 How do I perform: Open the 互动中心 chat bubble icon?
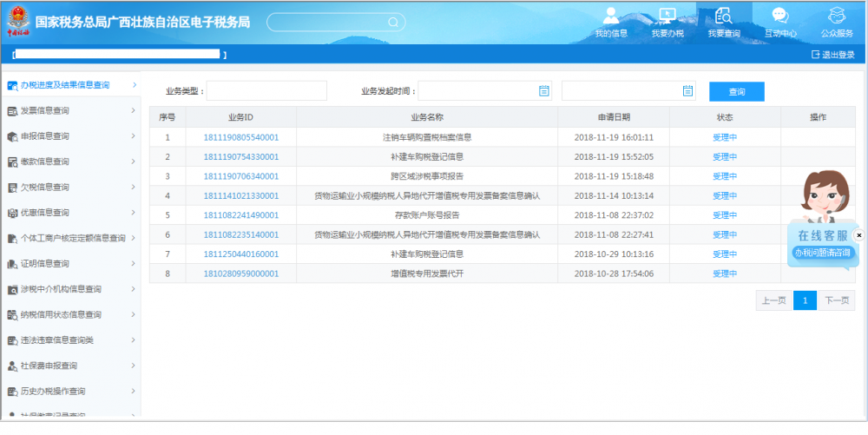point(779,16)
